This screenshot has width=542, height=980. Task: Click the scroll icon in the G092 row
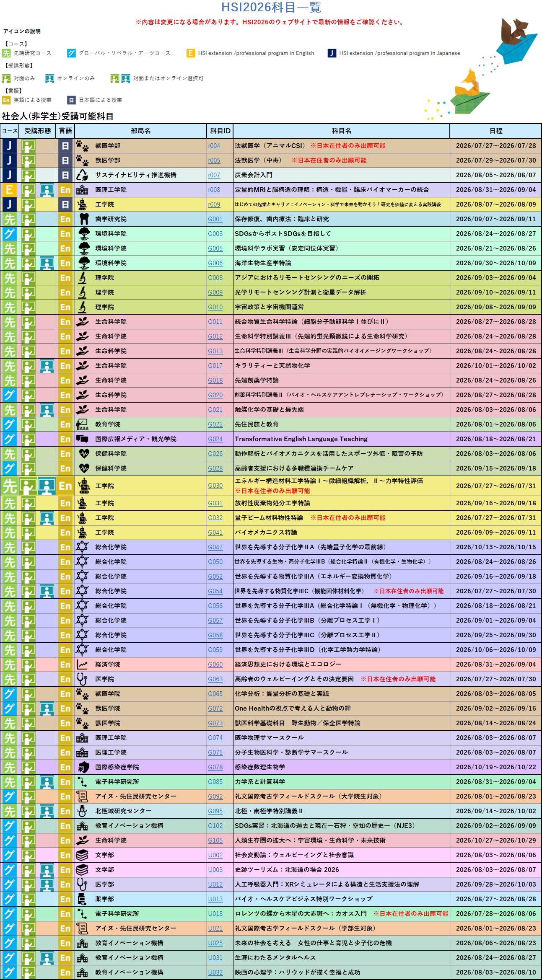[x=82, y=796]
